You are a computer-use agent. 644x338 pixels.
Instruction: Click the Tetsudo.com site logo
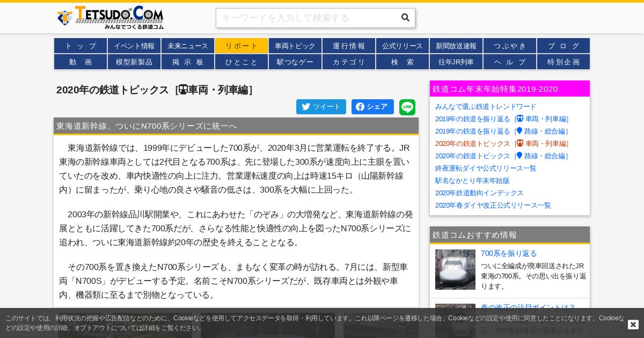pyautogui.click(x=110, y=18)
